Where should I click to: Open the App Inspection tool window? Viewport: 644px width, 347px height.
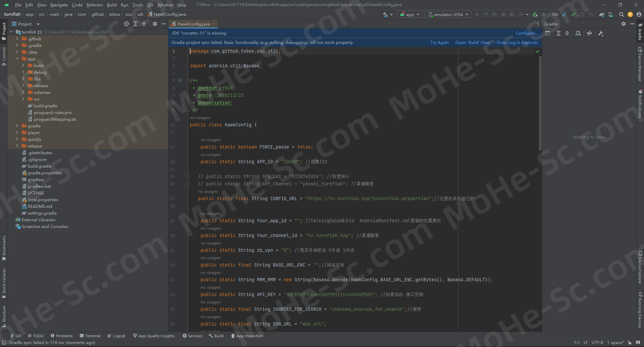tap(247, 336)
